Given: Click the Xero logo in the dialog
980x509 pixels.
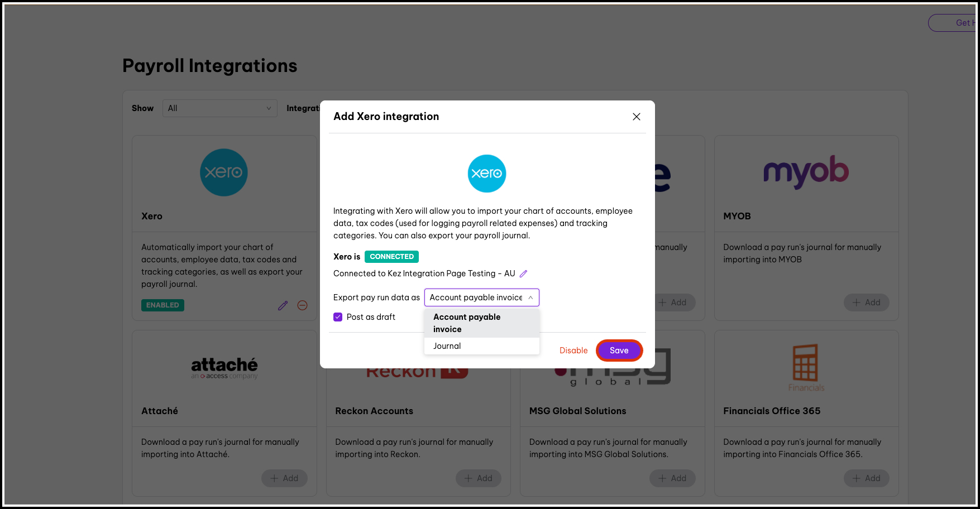Looking at the screenshot, I should pos(486,174).
